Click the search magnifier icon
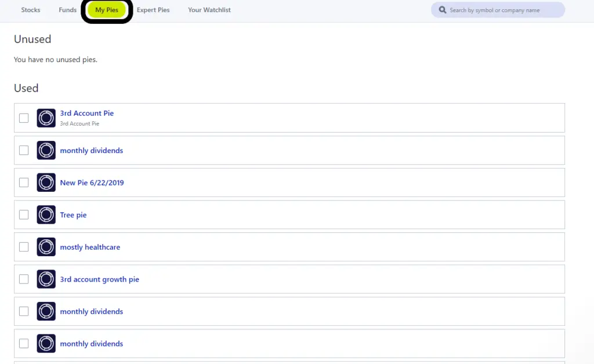This screenshot has width=594, height=364. click(442, 10)
